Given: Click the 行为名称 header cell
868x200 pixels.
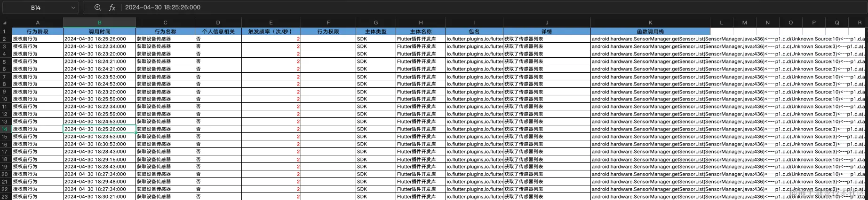Looking at the screenshot, I should pyautogui.click(x=165, y=31).
